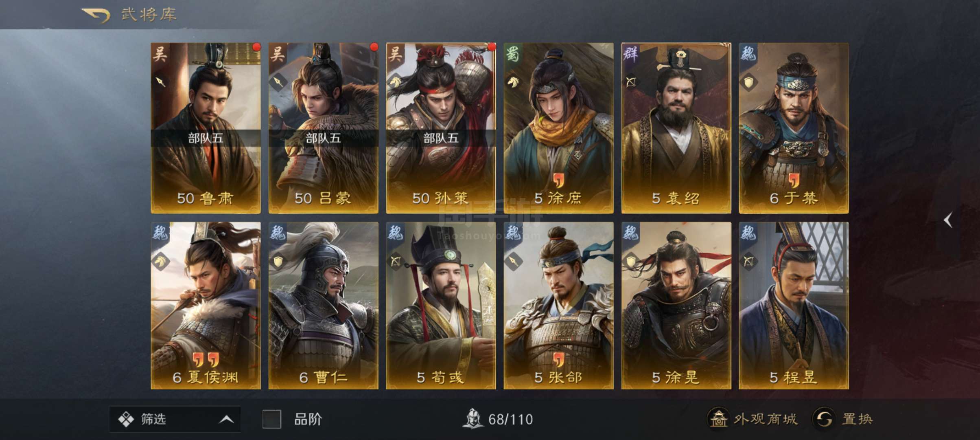Open the 外观商城 shop icon
Screen dimensions: 980x440
click(717, 418)
